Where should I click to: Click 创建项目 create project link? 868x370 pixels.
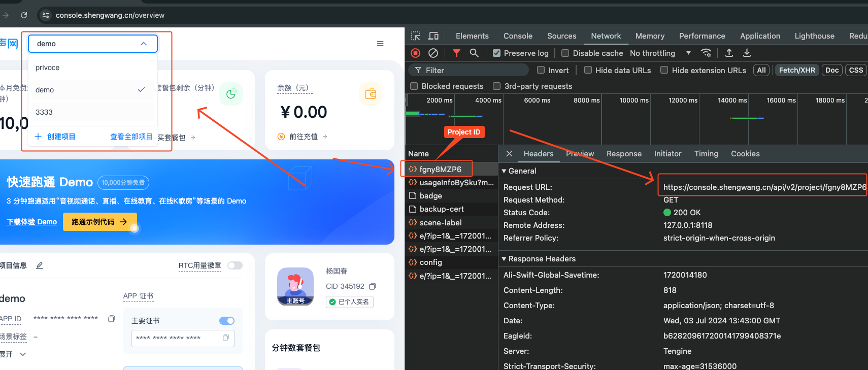point(55,137)
